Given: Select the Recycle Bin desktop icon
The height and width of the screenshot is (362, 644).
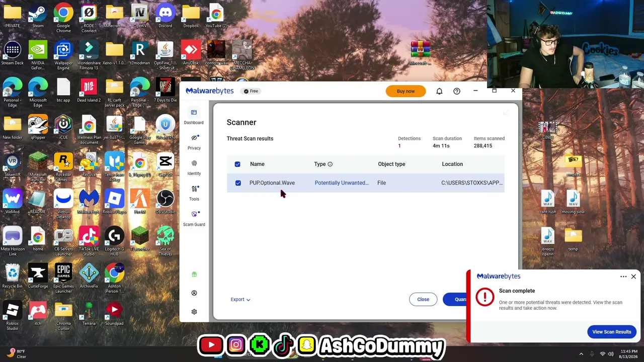Looking at the screenshot, I should click(x=13, y=276).
